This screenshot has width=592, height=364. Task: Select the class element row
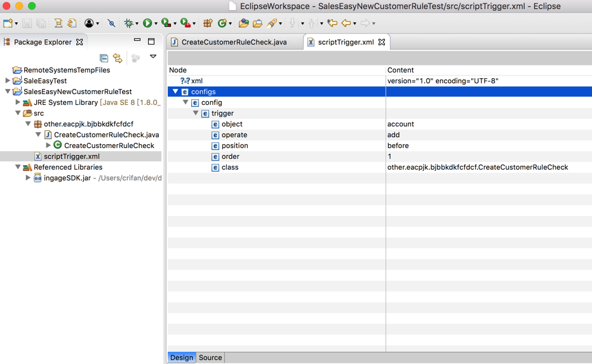(379, 167)
